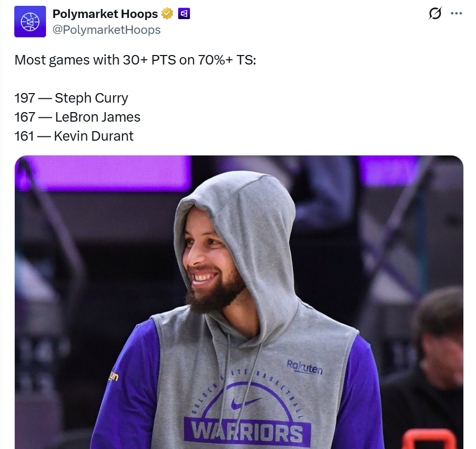Viewport: 476px width, 449px height.
Task: Open the Grok explain-post icon
Action: 435,13
